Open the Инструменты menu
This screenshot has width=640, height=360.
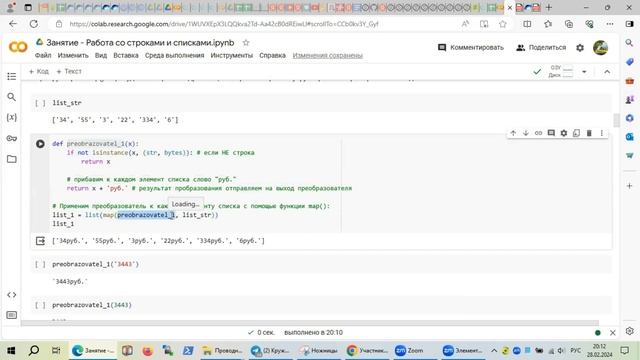231,56
